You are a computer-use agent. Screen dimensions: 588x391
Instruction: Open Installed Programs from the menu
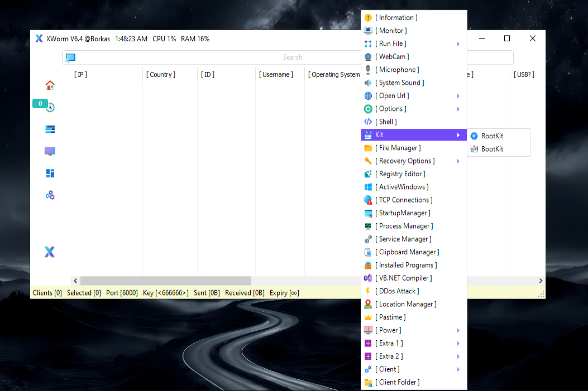[x=406, y=265]
